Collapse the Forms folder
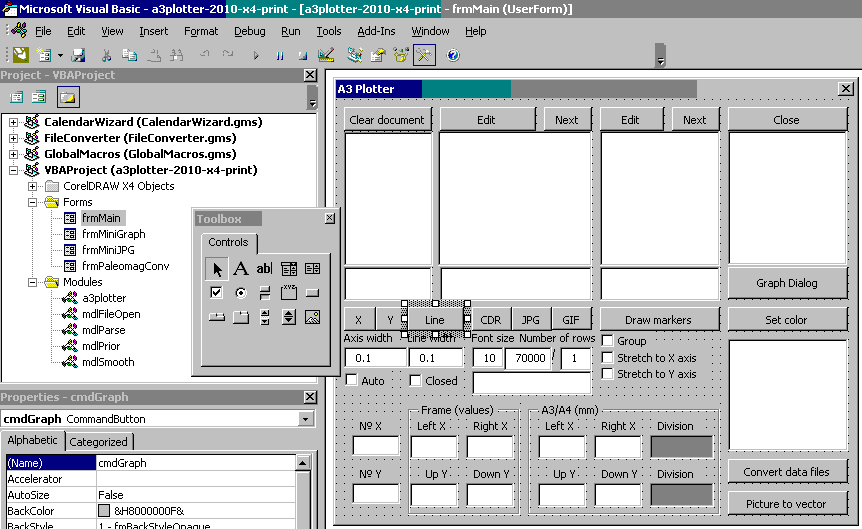 click(32, 202)
